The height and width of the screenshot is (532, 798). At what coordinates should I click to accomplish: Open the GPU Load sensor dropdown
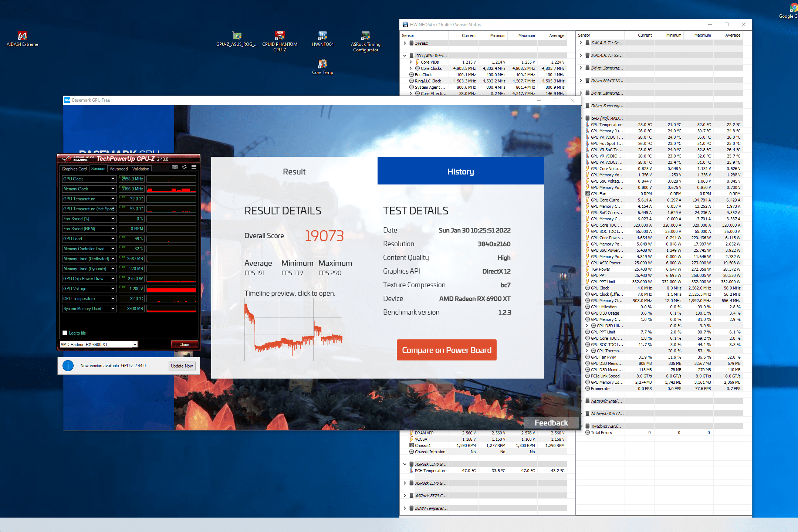pyautogui.click(x=113, y=239)
